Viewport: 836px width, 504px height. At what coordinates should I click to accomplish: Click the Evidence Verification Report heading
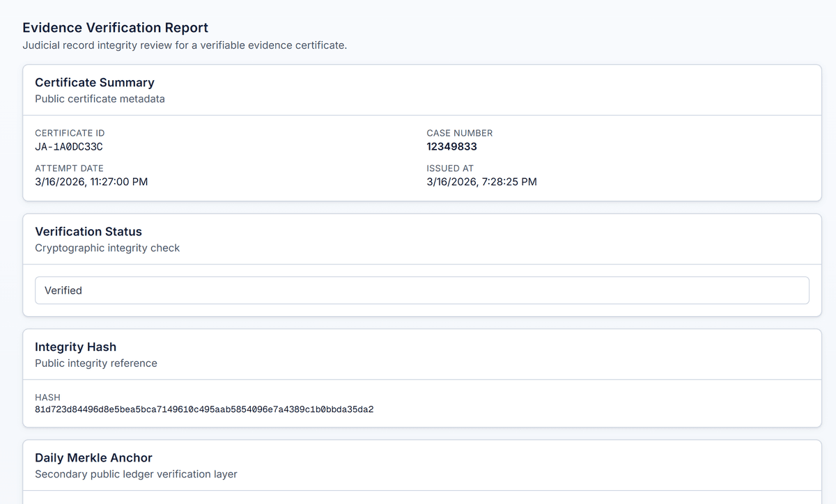pyautogui.click(x=115, y=28)
